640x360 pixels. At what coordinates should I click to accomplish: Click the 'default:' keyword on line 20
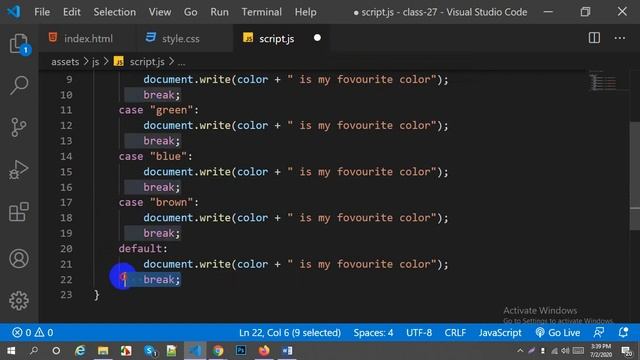[x=143, y=249]
